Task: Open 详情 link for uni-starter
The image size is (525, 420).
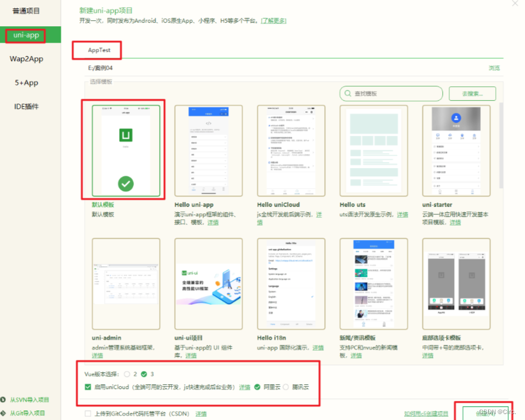Action: [x=455, y=223]
